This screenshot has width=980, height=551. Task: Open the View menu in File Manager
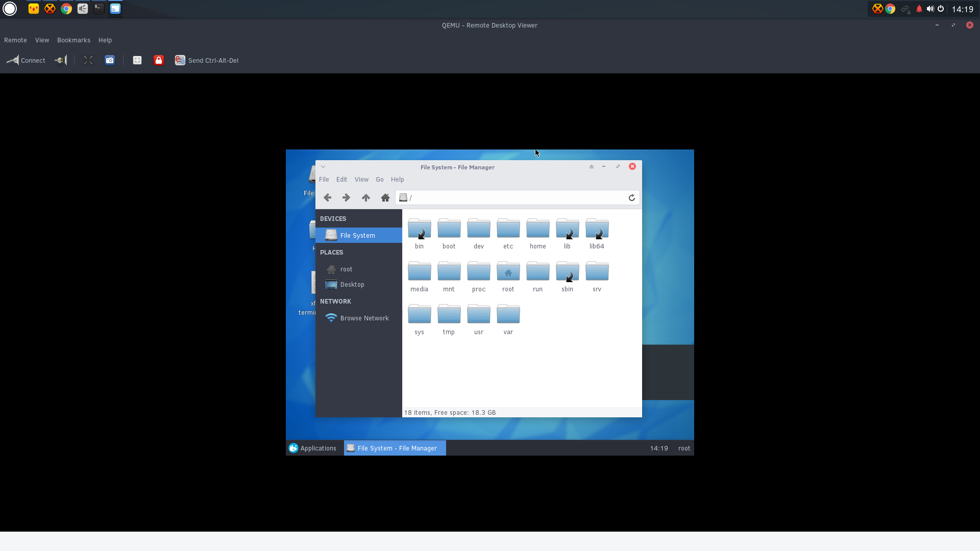(361, 180)
